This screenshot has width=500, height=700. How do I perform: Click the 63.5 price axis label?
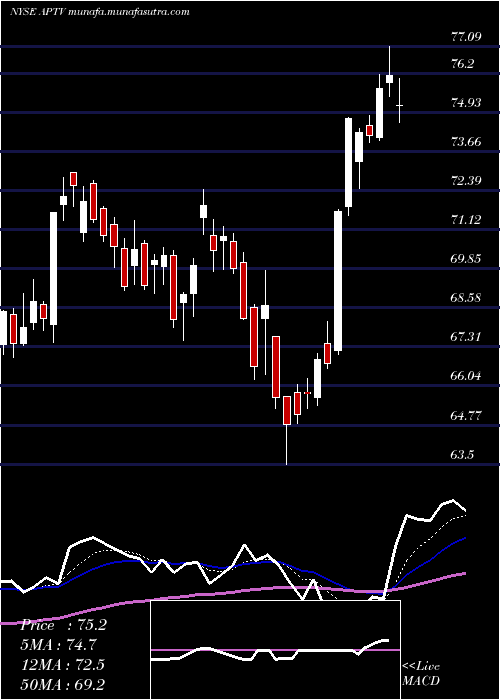coord(462,456)
